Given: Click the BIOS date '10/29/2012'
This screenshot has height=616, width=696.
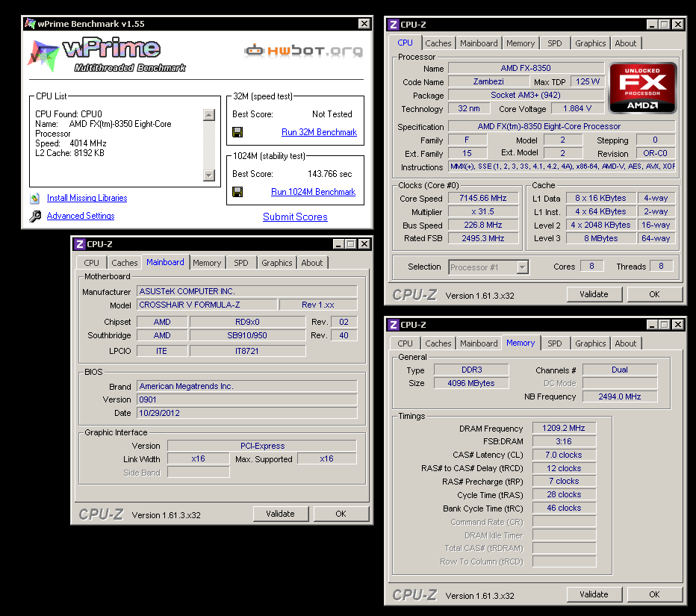Looking at the screenshot, I should [246, 413].
